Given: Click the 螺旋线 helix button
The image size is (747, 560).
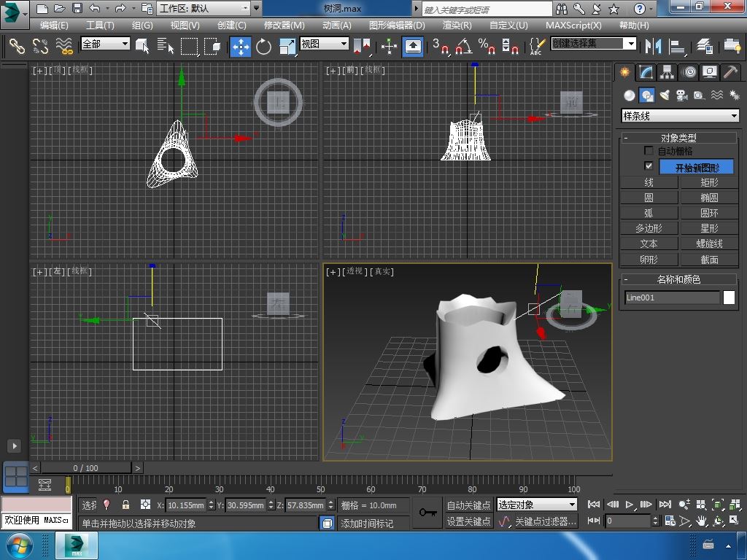Looking at the screenshot, I should [709, 244].
